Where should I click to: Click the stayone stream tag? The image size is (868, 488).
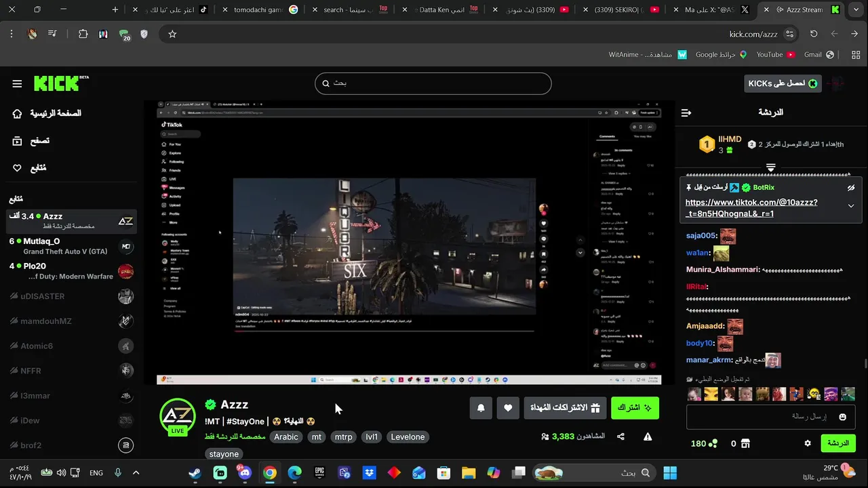[x=224, y=454]
